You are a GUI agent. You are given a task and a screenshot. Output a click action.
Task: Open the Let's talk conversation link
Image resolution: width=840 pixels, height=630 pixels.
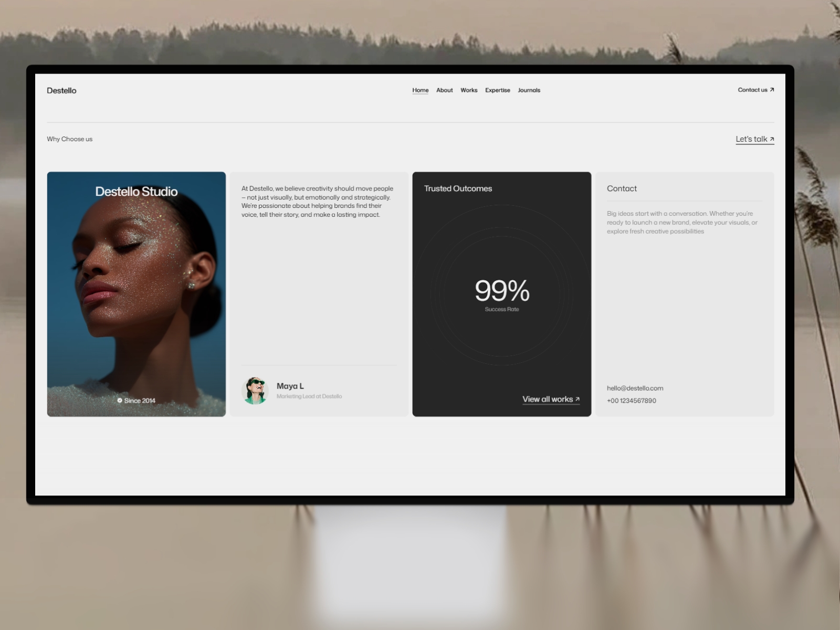[751, 139]
